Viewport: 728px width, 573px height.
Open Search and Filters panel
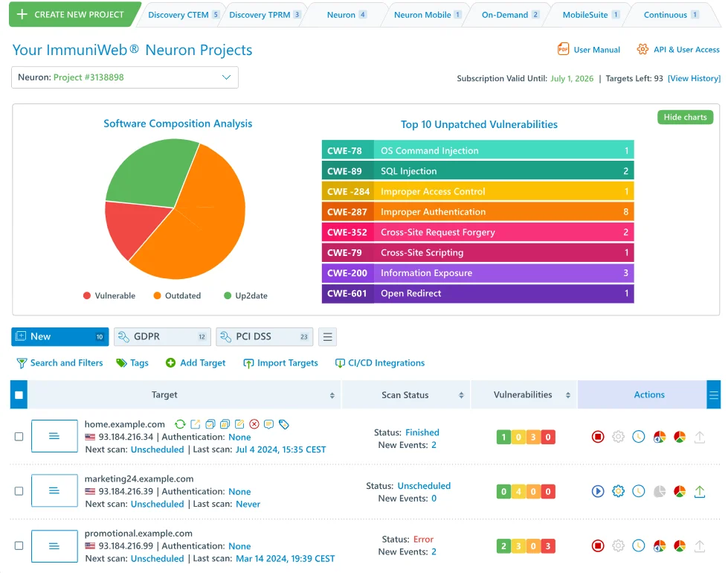pos(60,363)
